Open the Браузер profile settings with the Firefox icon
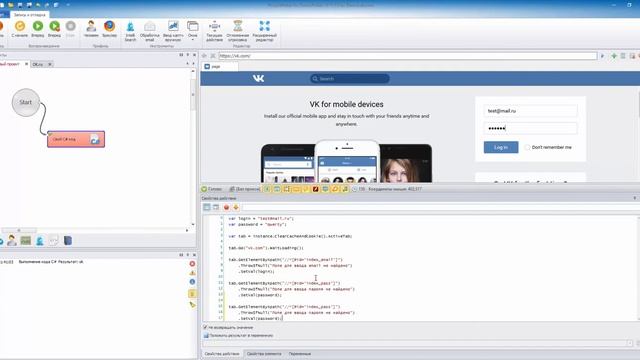 click(109, 29)
